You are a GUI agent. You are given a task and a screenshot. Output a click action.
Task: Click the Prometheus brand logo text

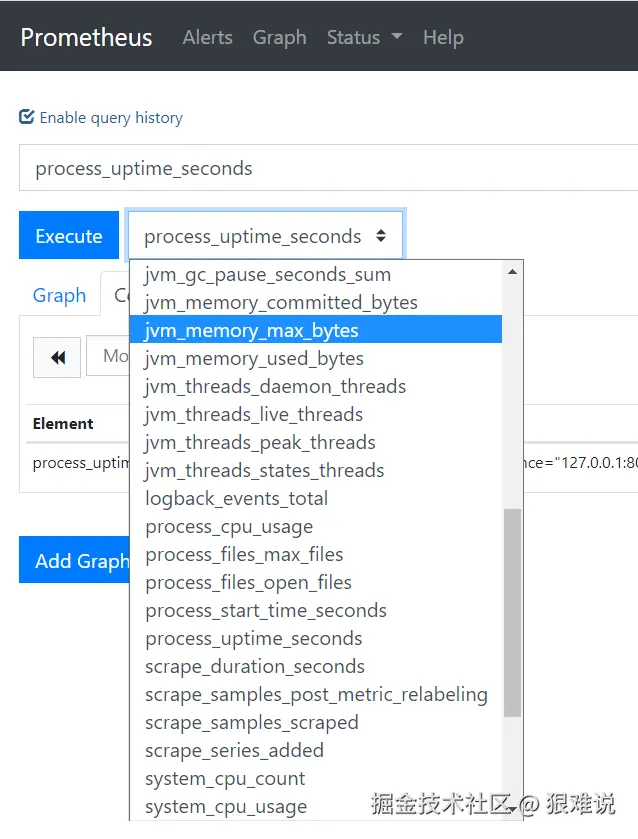click(86, 37)
